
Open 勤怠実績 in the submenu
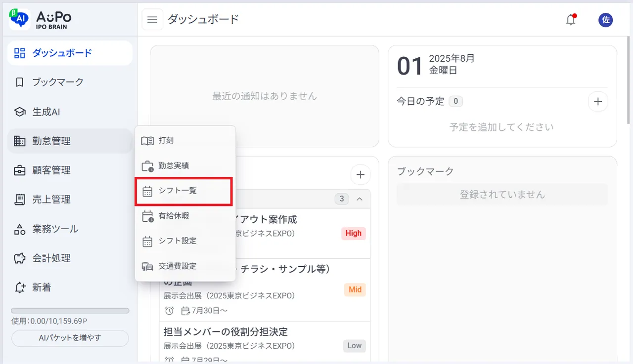point(184,165)
